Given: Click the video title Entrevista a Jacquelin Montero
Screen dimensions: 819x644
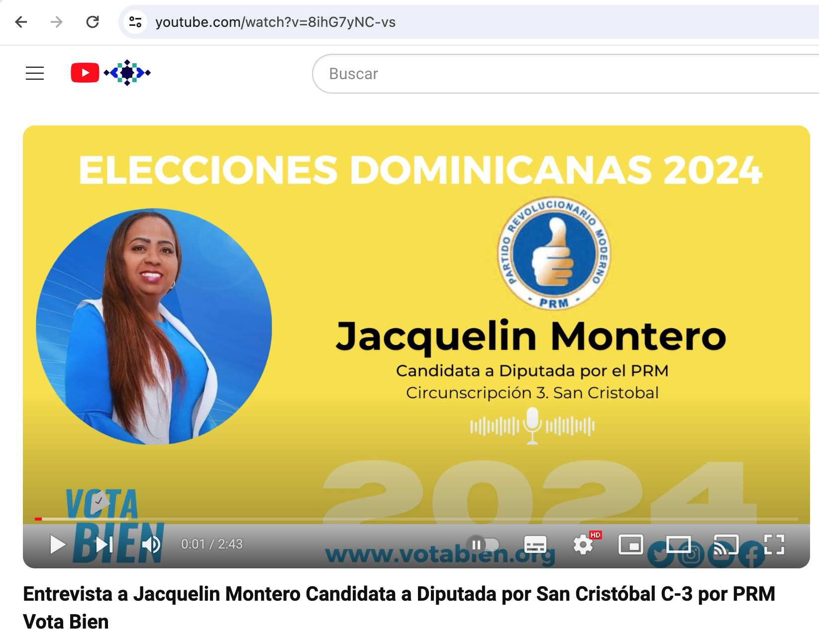Looking at the screenshot, I should tap(399, 608).
